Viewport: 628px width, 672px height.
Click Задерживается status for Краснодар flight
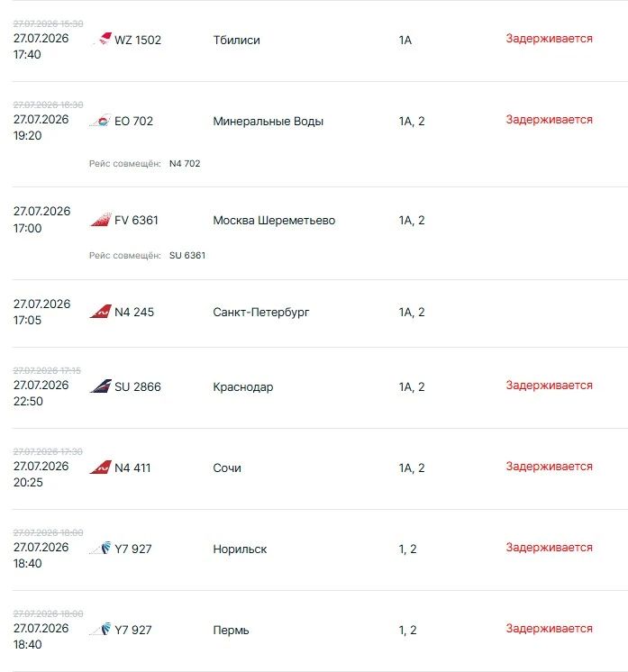[x=549, y=385]
